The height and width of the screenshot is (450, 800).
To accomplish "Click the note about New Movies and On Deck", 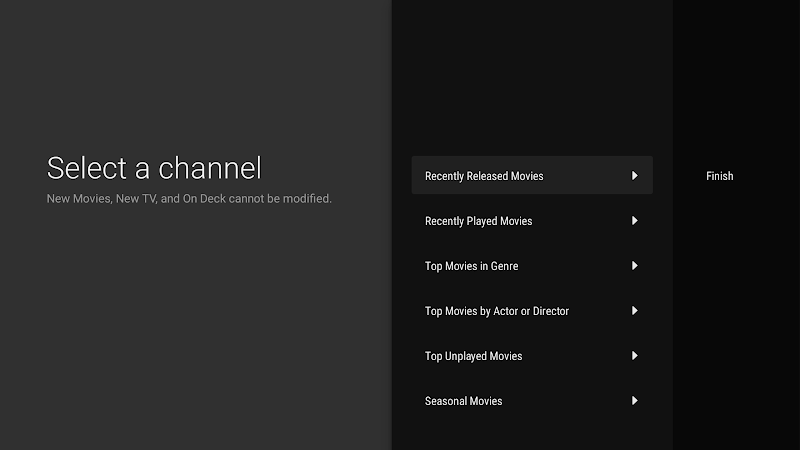I will (x=189, y=199).
